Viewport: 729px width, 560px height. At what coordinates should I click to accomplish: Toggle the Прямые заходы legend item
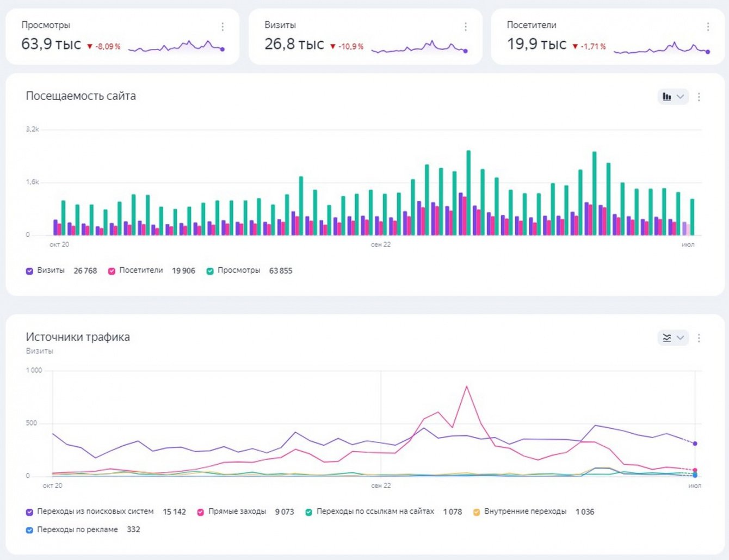pos(201,512)
